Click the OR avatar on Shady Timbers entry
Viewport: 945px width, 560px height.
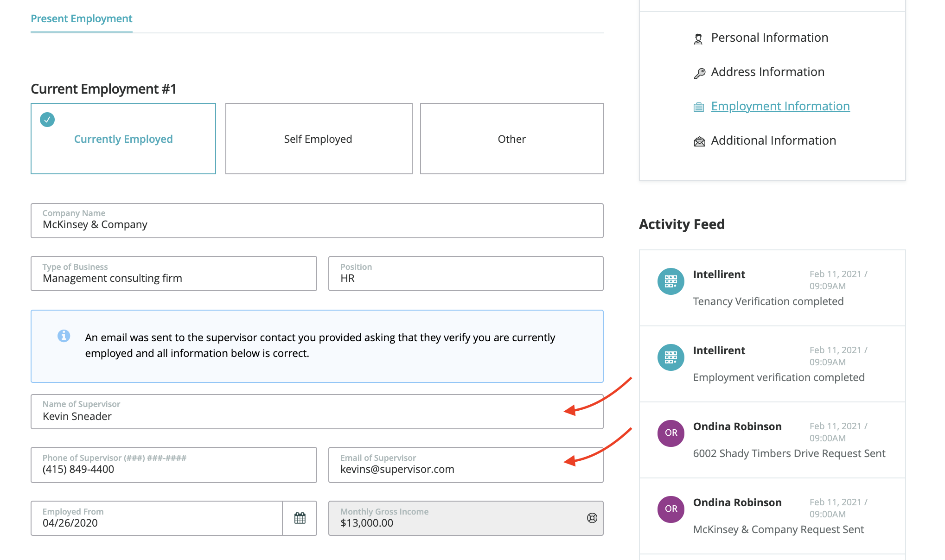pyautogui.click(x=670, y=433)
